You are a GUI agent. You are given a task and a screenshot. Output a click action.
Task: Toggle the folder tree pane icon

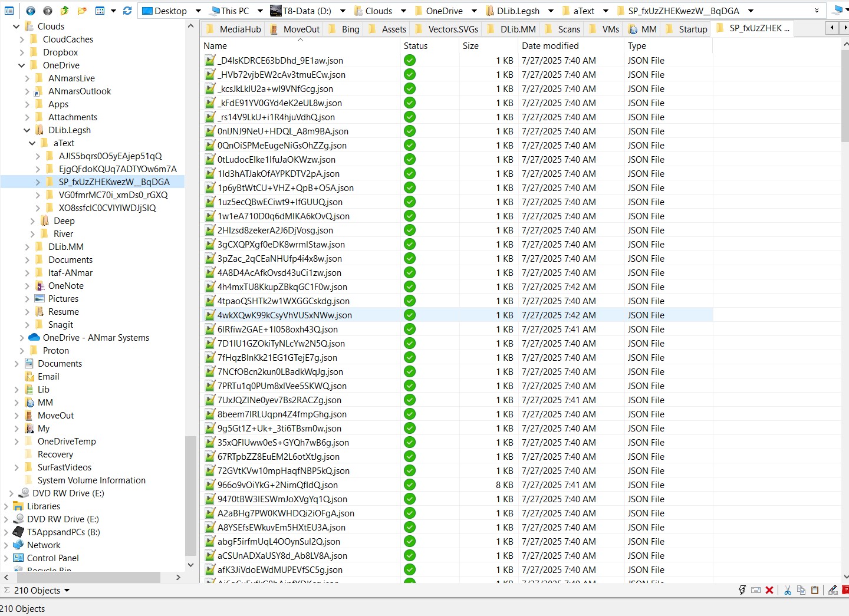pyautogui.click(x=9, y=11)
